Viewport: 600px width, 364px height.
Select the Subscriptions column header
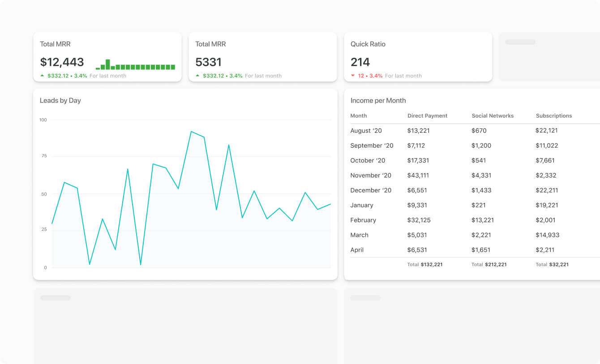(x=554, y=115)
